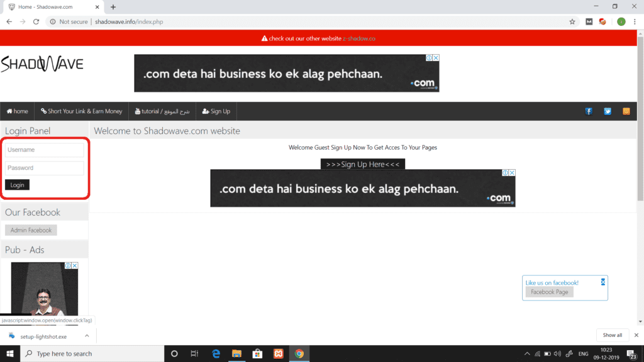Click ENG language indicator
This screenshot has width=644, height=362.
click(583, 354)
